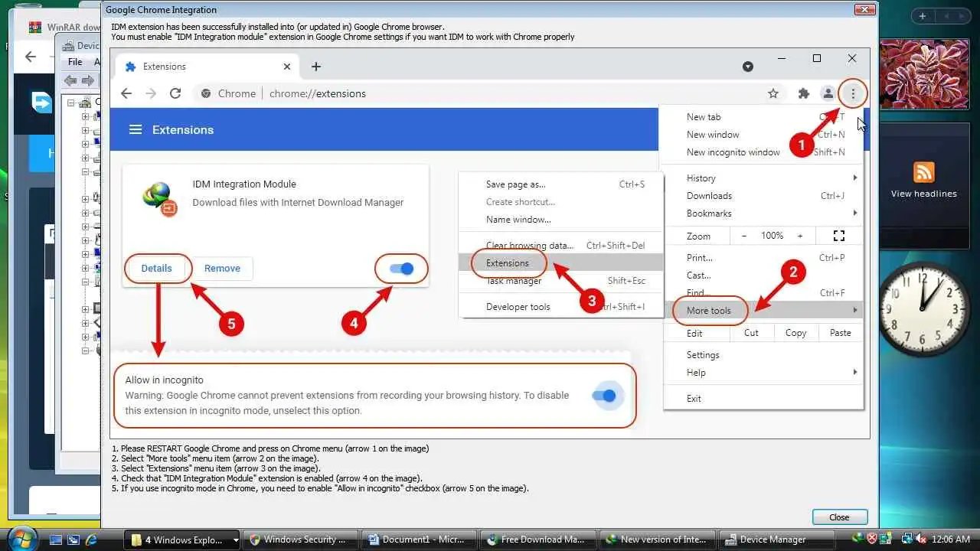Click the sidebar add gadget plus button
Viewport: 980px width, 551px height.
(x=923, y=16)
